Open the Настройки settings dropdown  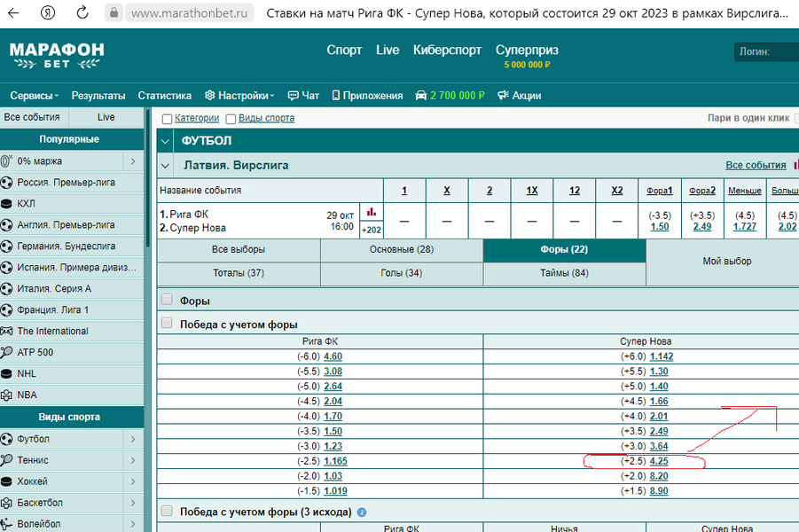point(239,96)
